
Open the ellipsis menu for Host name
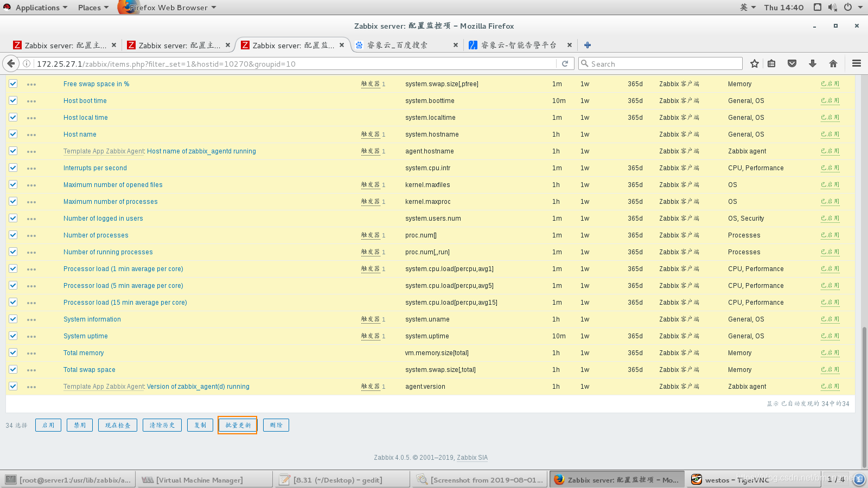31,135
